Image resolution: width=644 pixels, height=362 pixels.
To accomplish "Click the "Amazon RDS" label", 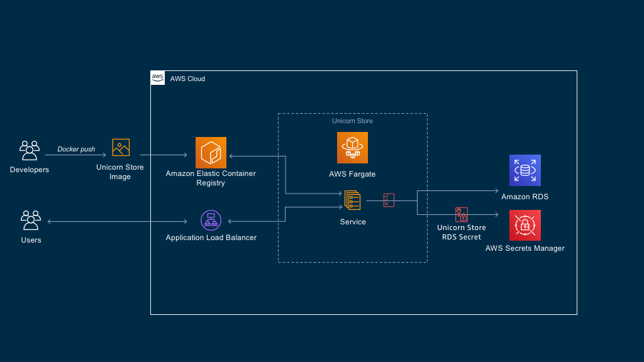I will pyautogui.click(x=525, y=197).
